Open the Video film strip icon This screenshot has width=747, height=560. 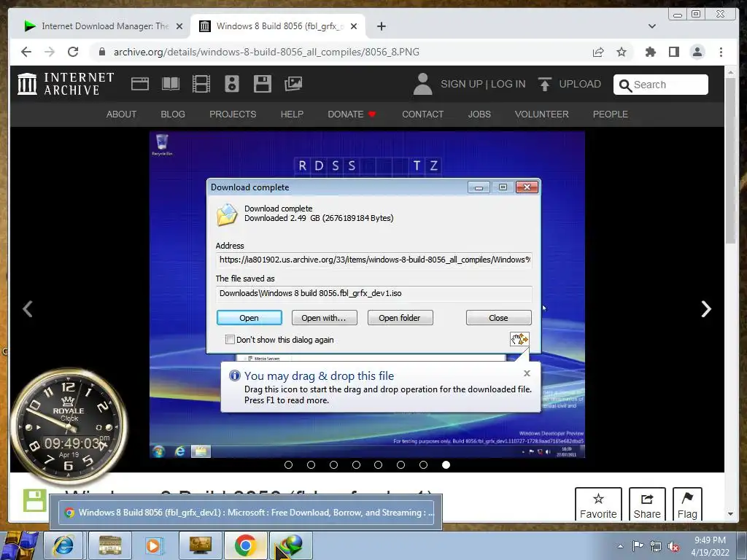[201, 84]
